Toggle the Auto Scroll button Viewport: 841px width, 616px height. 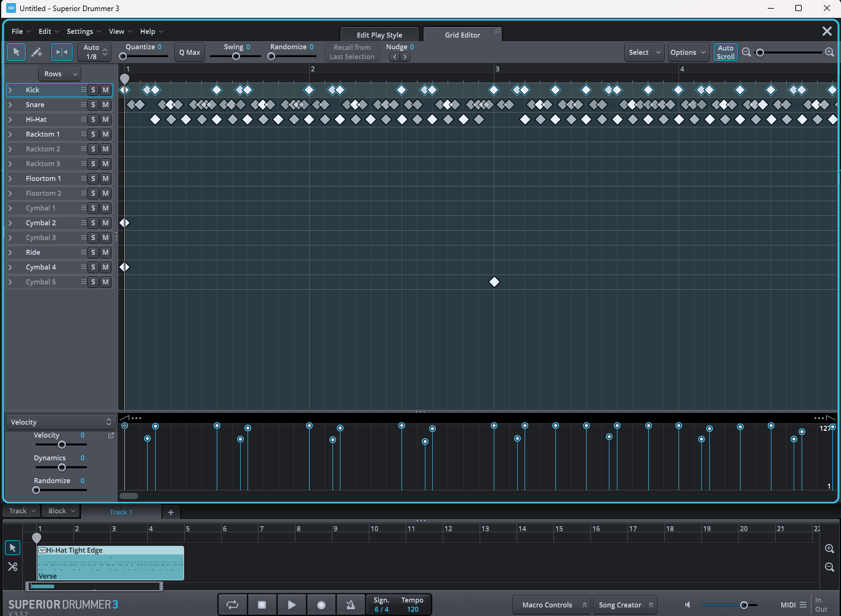point(725,52)
